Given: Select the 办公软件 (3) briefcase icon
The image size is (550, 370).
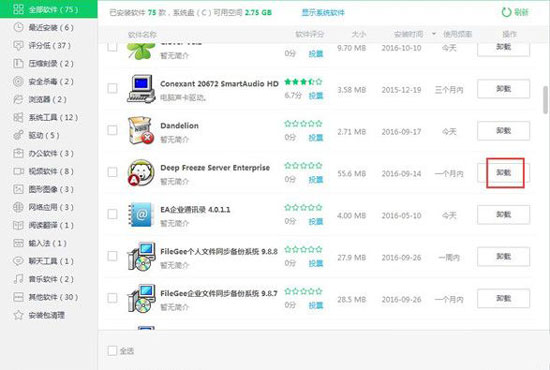Looking at the screenshot, I should [x=18, y=153].
